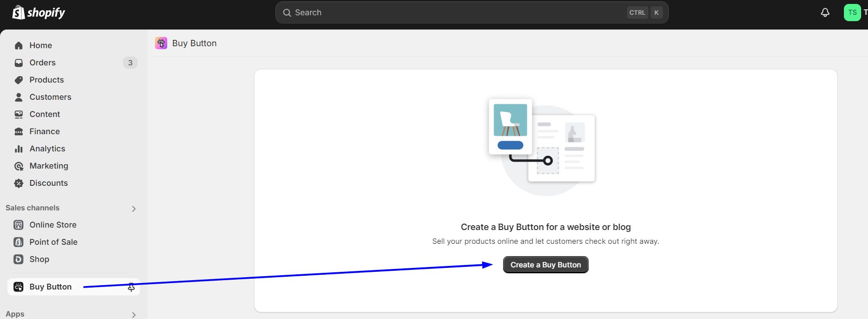This screenshot has width=868, height=319.
Task: Click the Analytics bar chart icon
Action: [19, 148]
